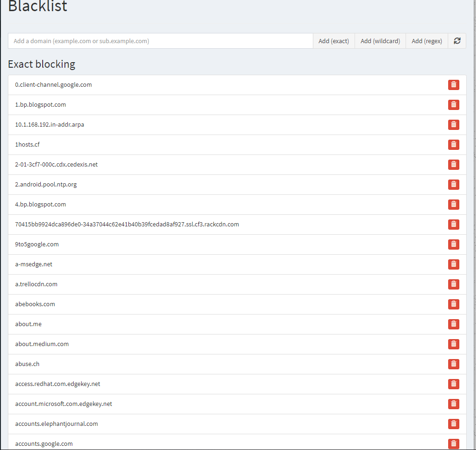Click trash icon for 1hosts.cf
This screenshot has width=476, height=450.
[453, 145]
